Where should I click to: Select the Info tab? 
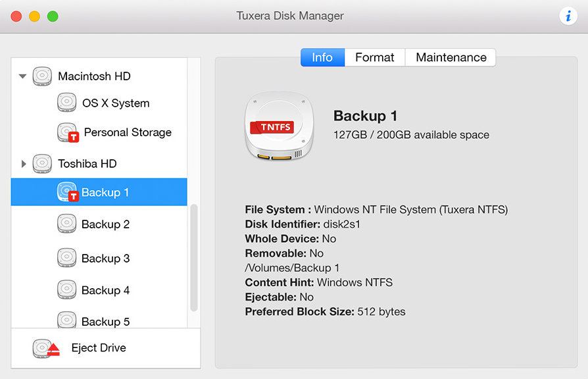(322, 57)
